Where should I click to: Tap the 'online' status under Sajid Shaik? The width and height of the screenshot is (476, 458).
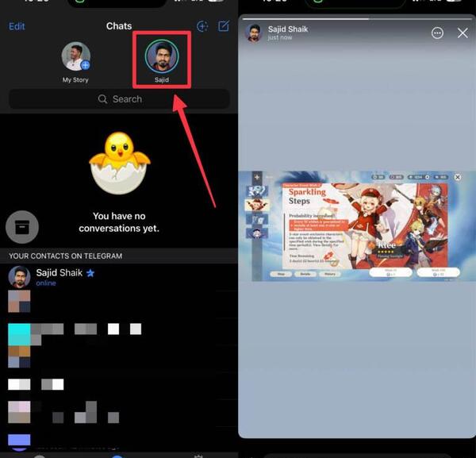(46, 283)
